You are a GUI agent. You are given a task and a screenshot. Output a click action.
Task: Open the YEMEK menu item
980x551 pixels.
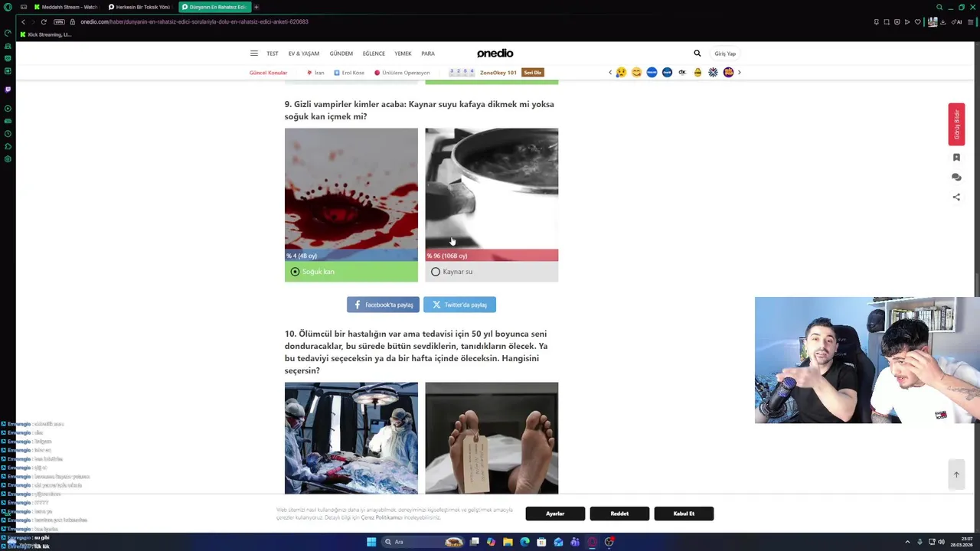coord(403,54)
